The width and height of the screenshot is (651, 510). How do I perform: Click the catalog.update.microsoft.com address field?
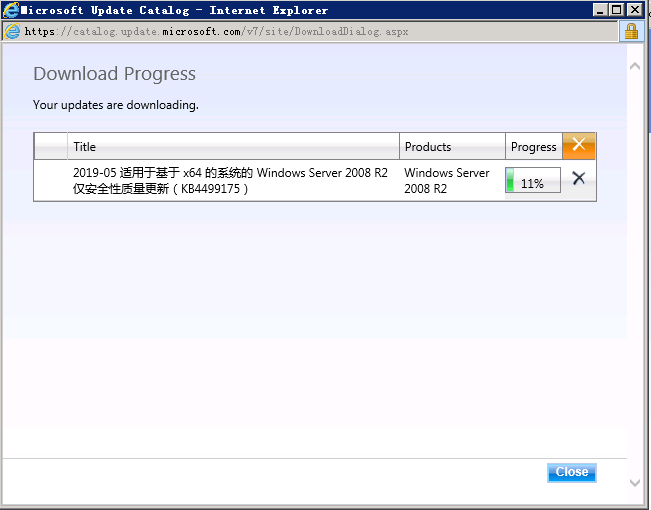click(300, 31)
